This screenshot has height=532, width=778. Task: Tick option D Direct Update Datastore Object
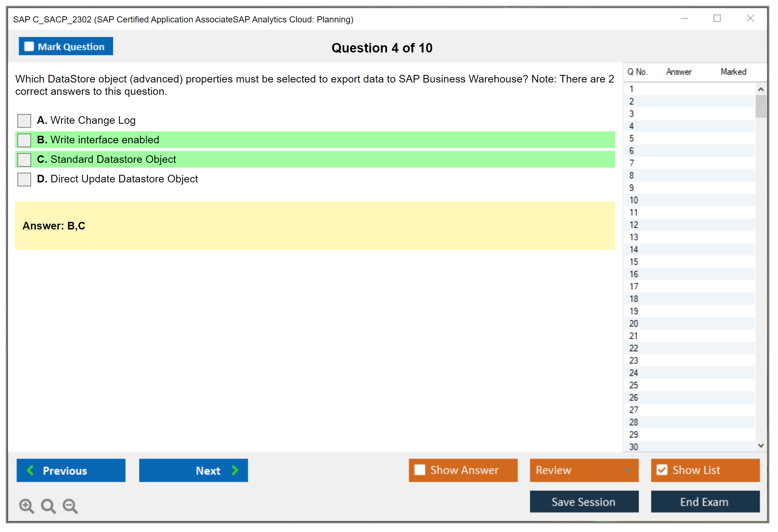pos(24,179)
